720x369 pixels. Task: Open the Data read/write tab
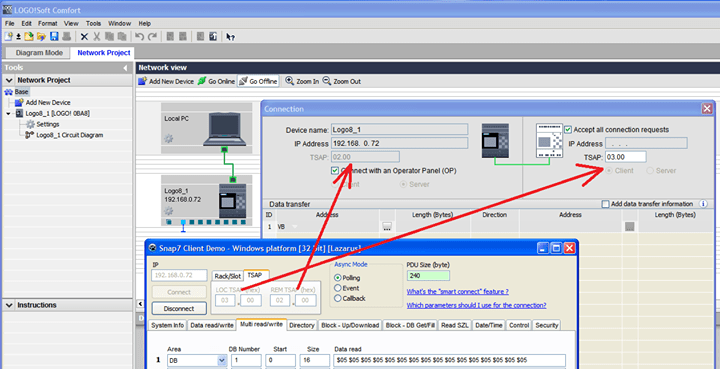tap(212, 325)
